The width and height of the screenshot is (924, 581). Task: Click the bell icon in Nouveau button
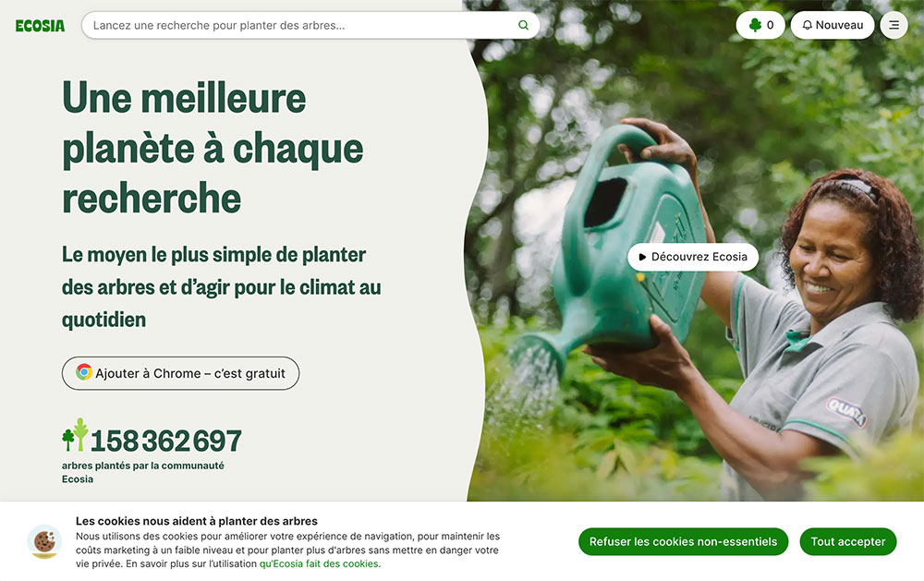808,25
